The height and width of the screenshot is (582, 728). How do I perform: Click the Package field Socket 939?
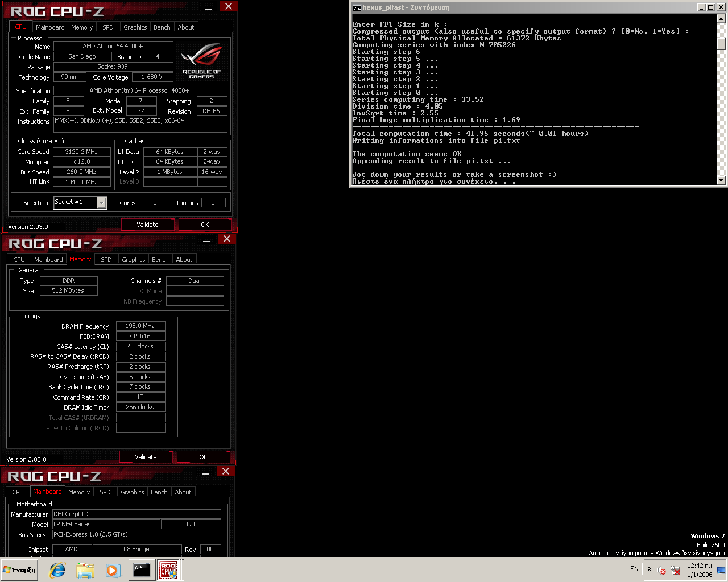[x=113, y=66]
